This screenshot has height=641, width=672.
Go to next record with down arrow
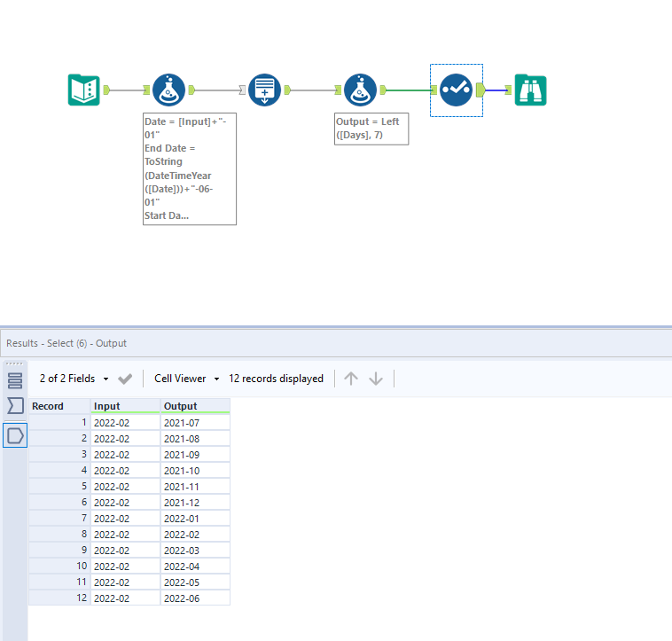(x=376, y=379)
